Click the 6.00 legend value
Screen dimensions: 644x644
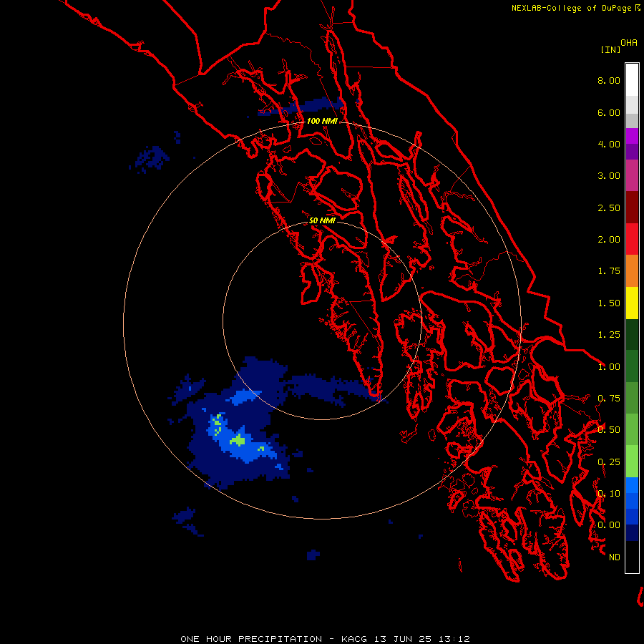coord(609,112)
